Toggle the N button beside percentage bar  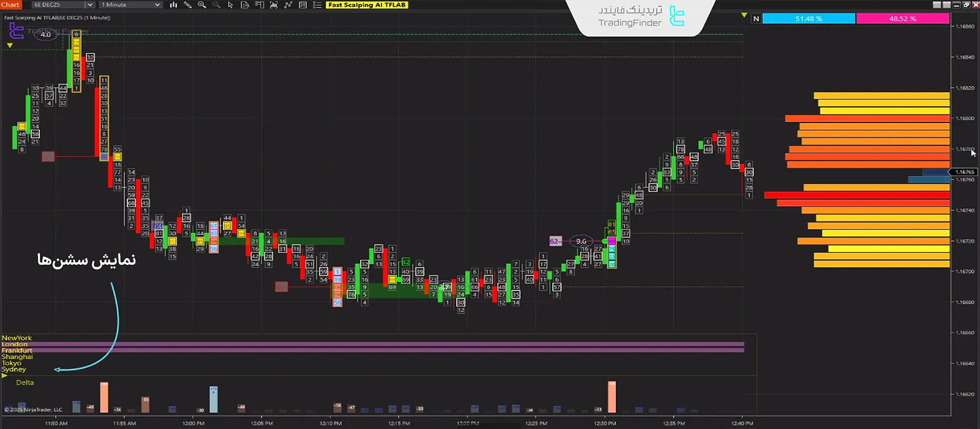(756, 19)
